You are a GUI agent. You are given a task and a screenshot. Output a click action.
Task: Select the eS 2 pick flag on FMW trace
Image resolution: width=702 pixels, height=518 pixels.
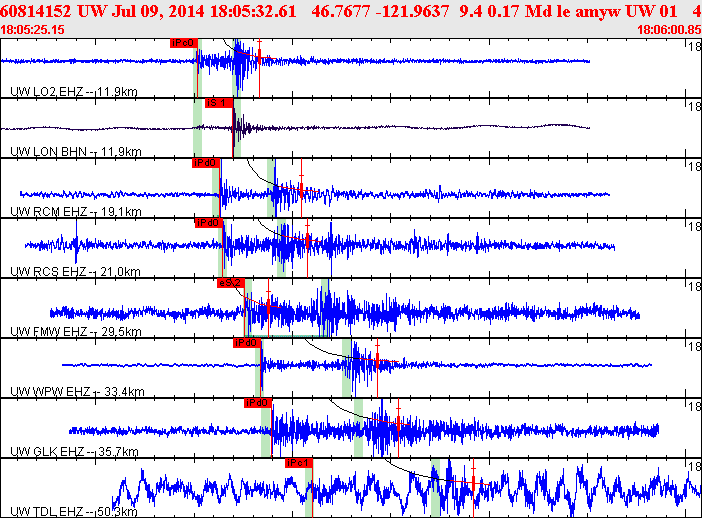coord(231,283)
